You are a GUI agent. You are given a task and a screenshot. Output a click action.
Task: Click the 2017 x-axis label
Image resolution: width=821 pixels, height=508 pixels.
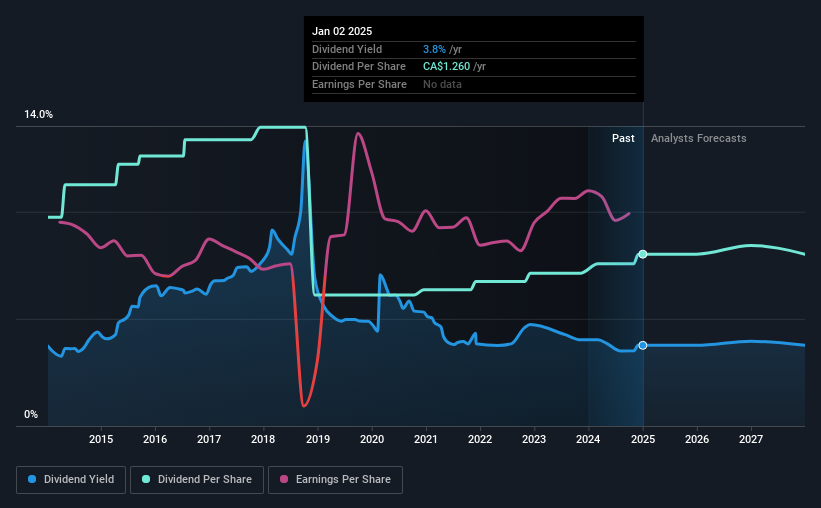tap(209, 439)
